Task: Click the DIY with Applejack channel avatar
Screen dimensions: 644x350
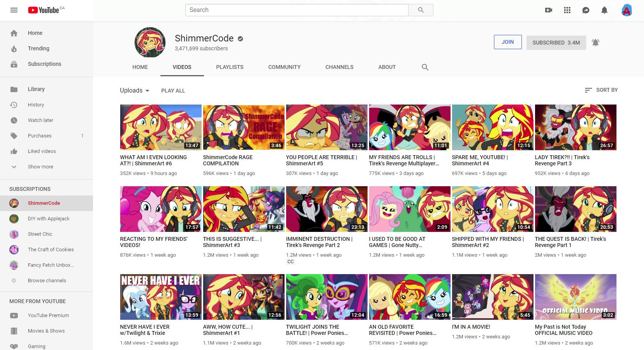Action: pos(14,219)
